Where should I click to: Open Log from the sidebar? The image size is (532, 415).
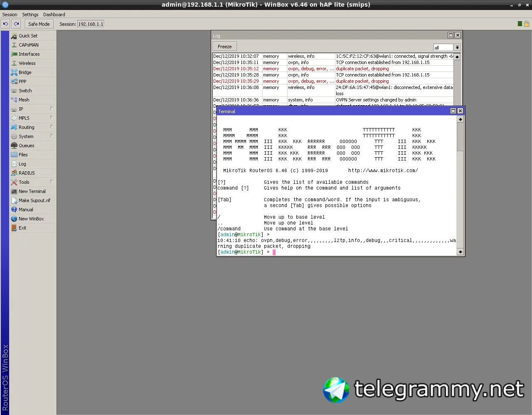pos(33,164)
